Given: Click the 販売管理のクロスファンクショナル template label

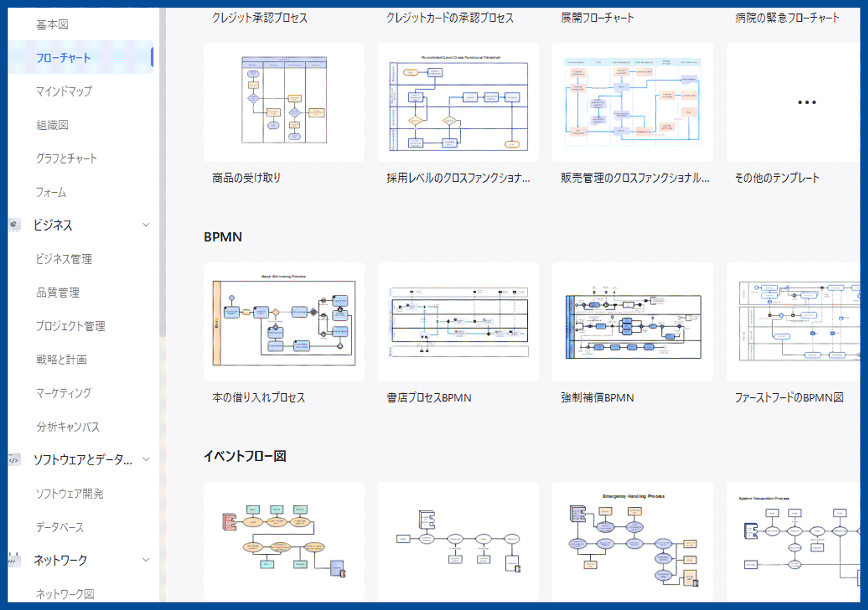Looking at the screenshot, I should point(634,178).
